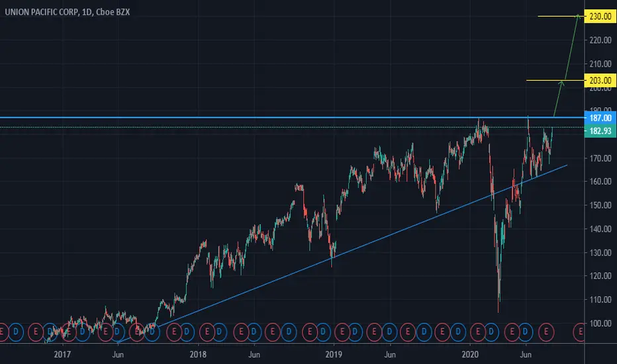Screen dimensions: 617x364
Task: Open last dividend marker before 2018 label
Action: tap(187, 332)
